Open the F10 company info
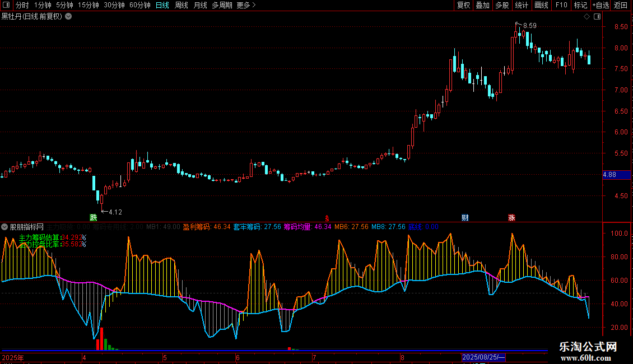The image size is (633, 364). [561, 6]
